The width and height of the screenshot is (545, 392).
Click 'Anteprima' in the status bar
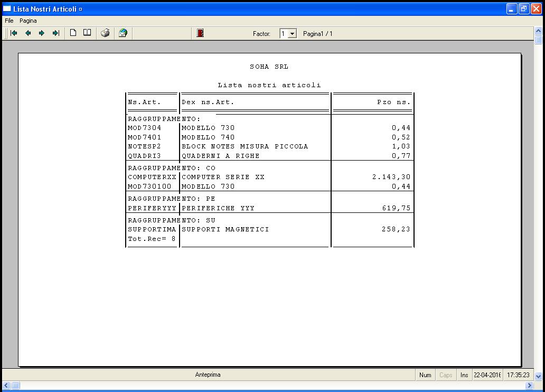[x=208, y=375]
